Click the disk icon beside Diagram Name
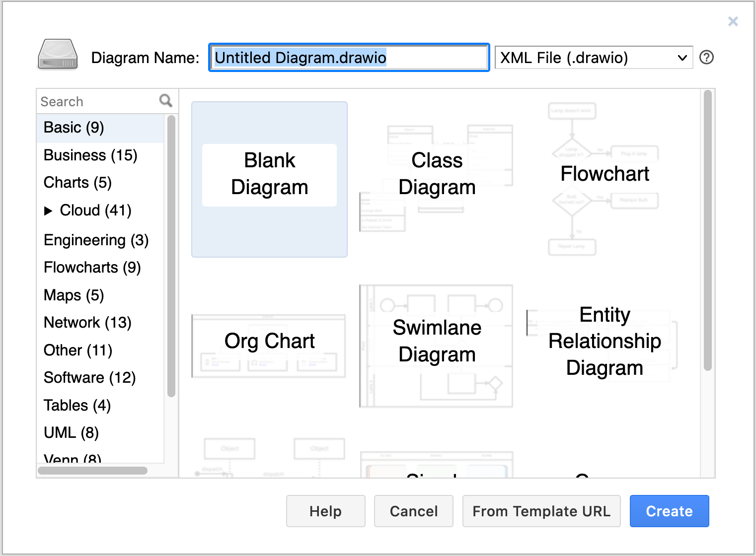 (x=57, y=55)
